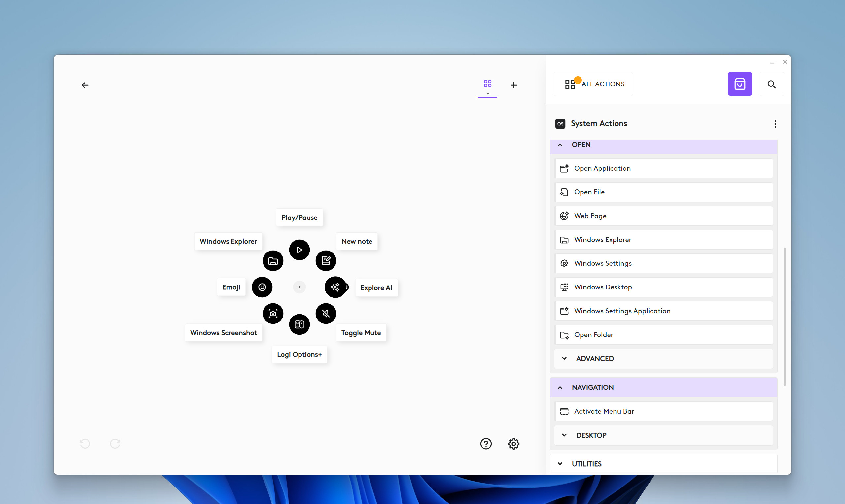Expand the DESKTOP section
This screenshot has width=845, height=504.
point(664,435)
